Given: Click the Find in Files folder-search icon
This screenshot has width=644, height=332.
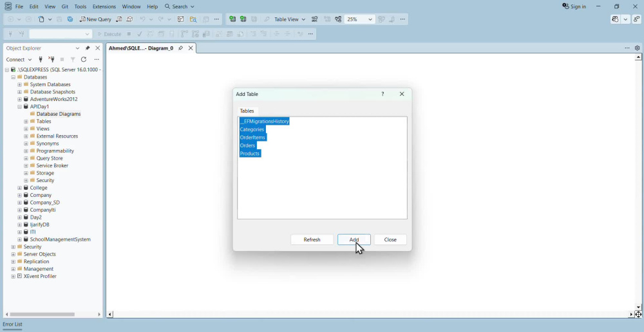Looking at the screenshot, I should click(193, 19).
